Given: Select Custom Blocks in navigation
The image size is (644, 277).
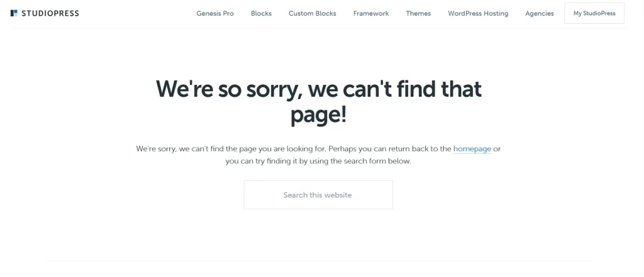Looking at the screenshot, I should (312, 13).
